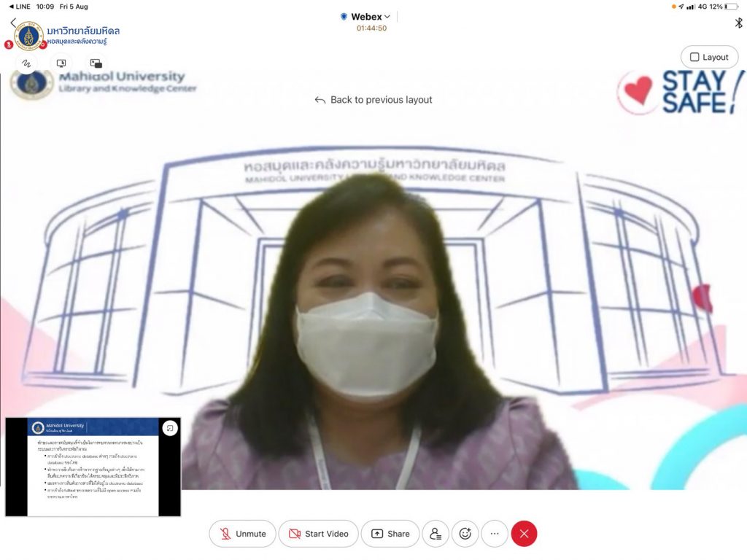This screenshot has height=560, width=747.
Task: Open the emoji reactions picker
Action: click(465, 534)
